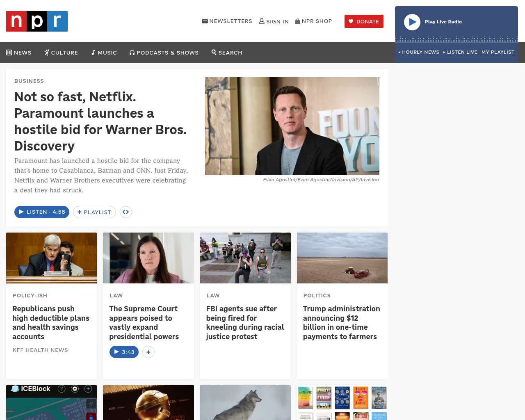Click the NPR logo
The height and width of the screenshot is (420, 525).
point(37,21)
